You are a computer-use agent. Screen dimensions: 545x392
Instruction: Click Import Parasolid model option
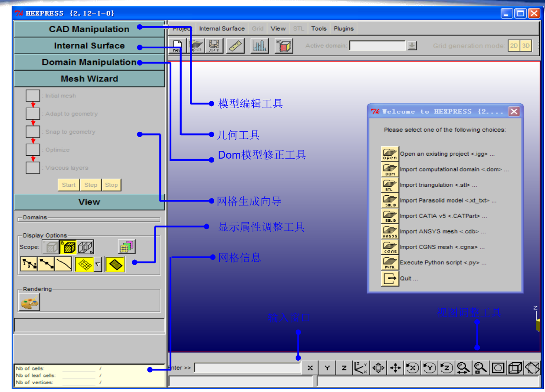point(448,201)
